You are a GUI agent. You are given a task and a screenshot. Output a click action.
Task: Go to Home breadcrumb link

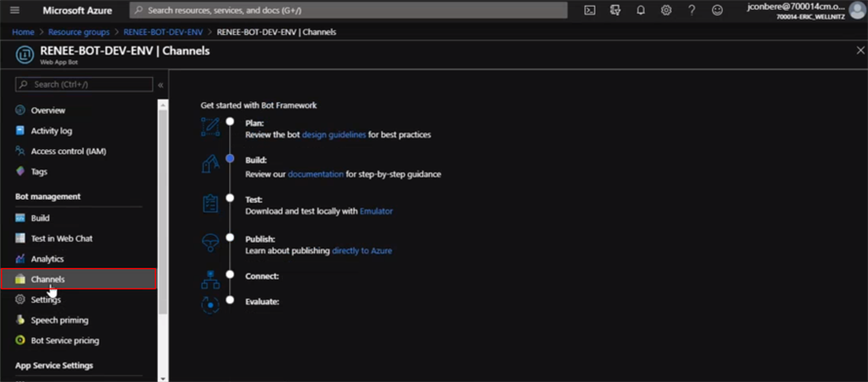[x=23, y=32]
